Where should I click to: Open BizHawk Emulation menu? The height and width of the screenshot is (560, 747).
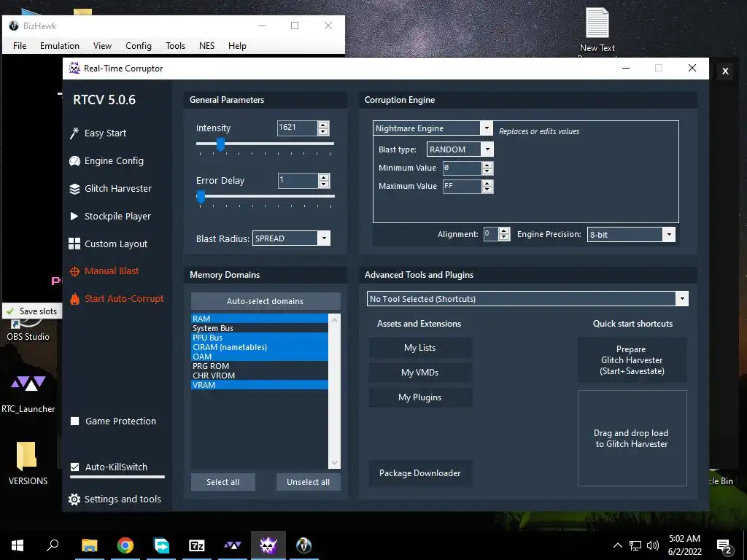click(x=60, y=46)
